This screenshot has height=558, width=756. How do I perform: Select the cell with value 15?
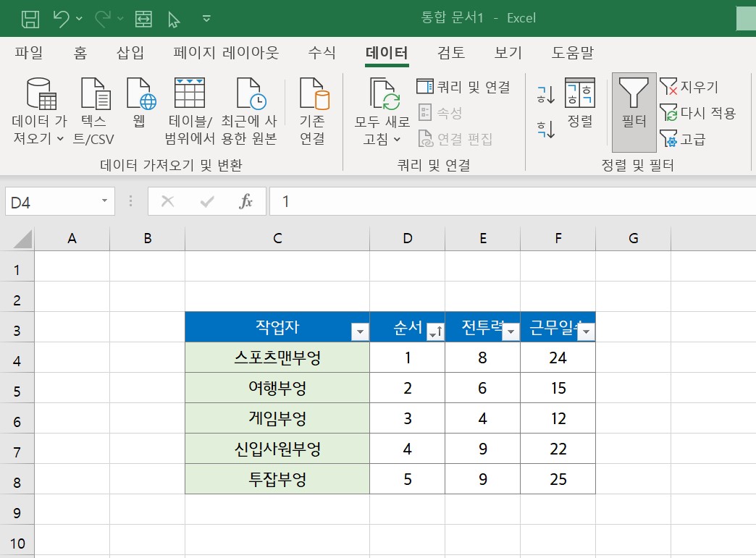[x=558, y=388]
